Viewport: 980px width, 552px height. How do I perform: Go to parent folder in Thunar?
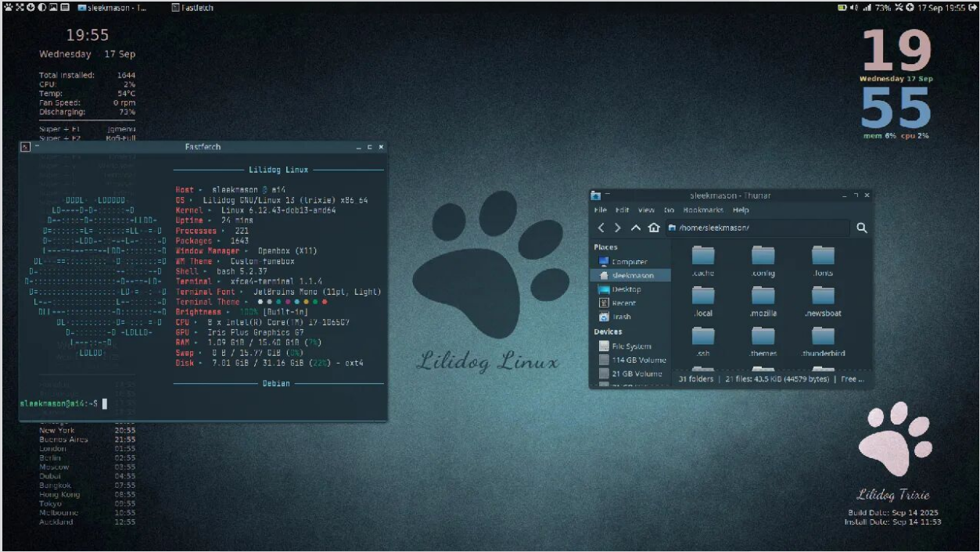point(636,228)
